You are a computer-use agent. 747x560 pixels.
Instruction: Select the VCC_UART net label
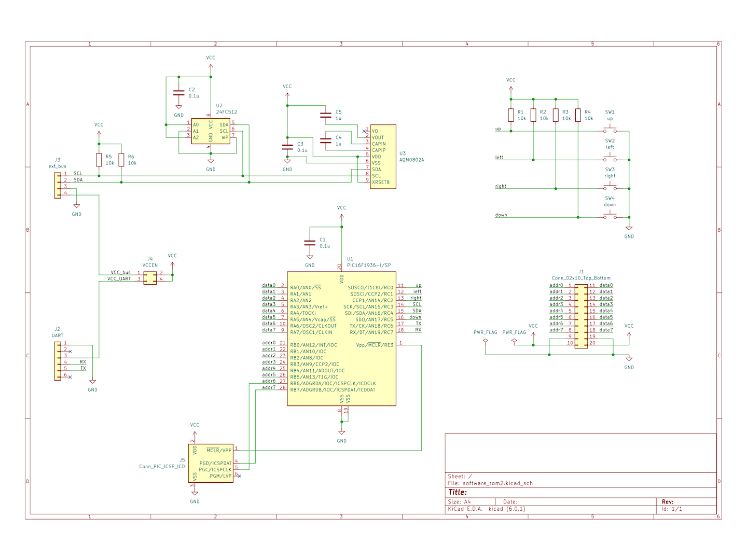[119, 279]
